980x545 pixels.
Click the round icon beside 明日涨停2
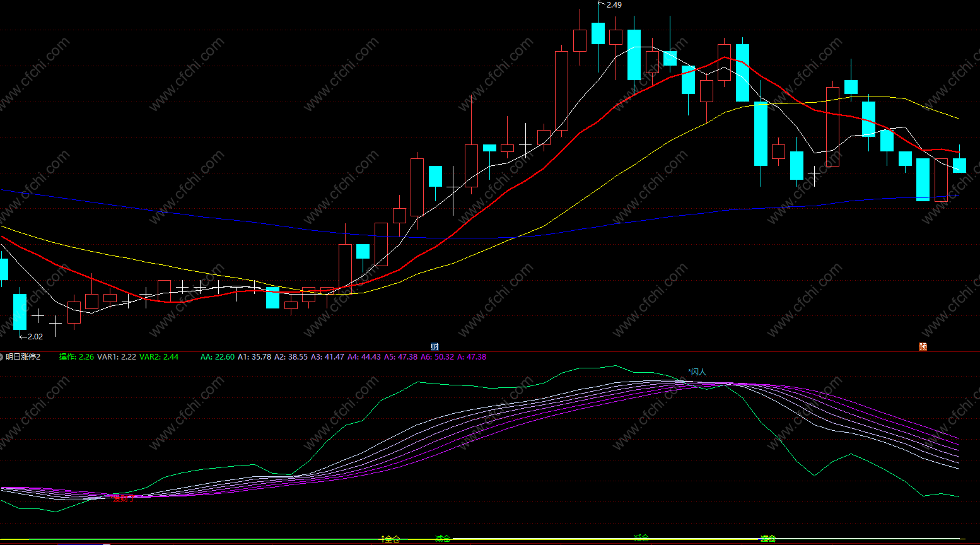click(1, 357)
